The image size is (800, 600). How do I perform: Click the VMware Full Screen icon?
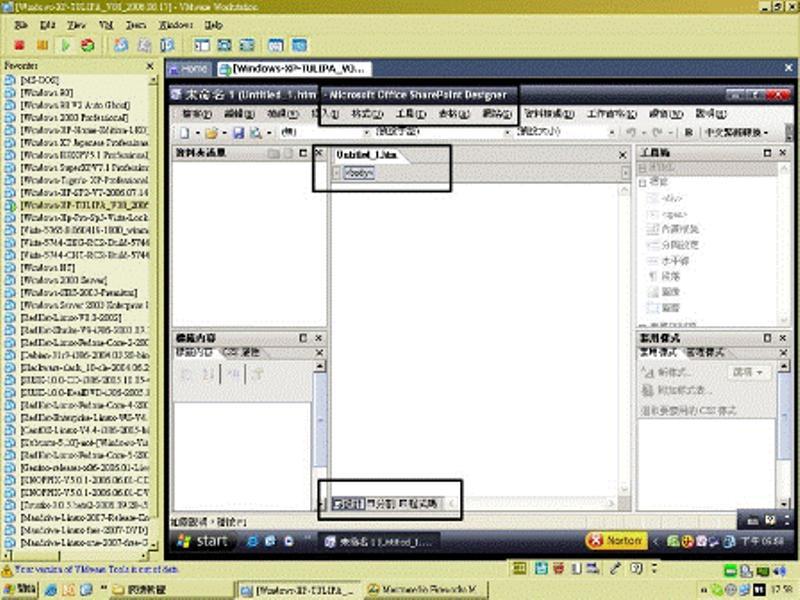coord(224,45)
